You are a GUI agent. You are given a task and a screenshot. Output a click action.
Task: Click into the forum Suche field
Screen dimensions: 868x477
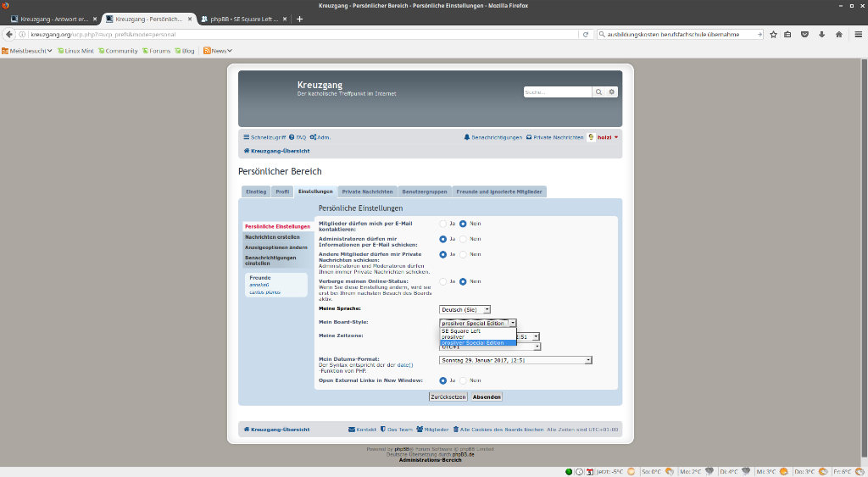click(x=557, y=92)
